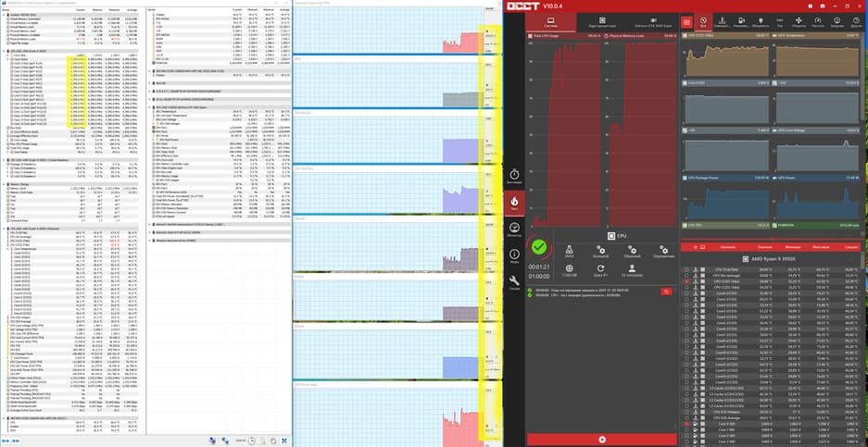The width and height of the screenshot is (868, 447).
Task: Click the color square in the CPU (Tctl/Tdie) row
Action: pos(702,269)
